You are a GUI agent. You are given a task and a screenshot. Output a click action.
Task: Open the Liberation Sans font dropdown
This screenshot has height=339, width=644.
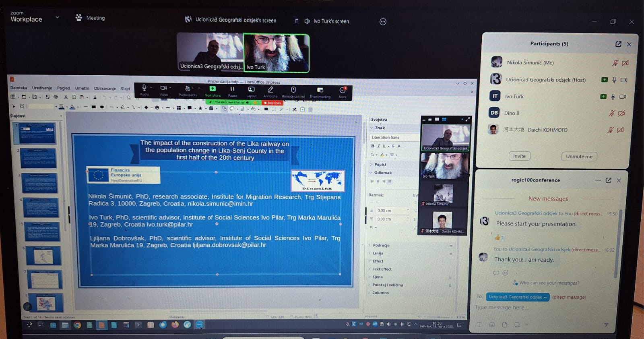point(394,137)
